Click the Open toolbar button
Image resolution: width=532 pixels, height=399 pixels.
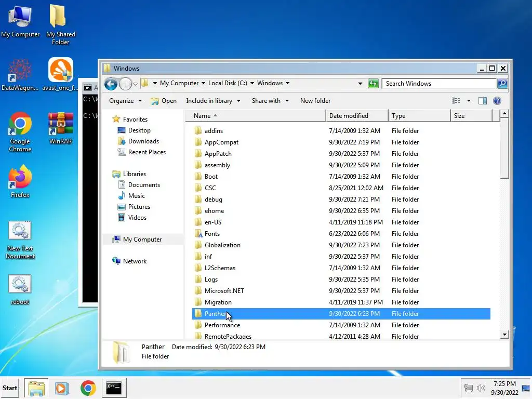[164, 101]
